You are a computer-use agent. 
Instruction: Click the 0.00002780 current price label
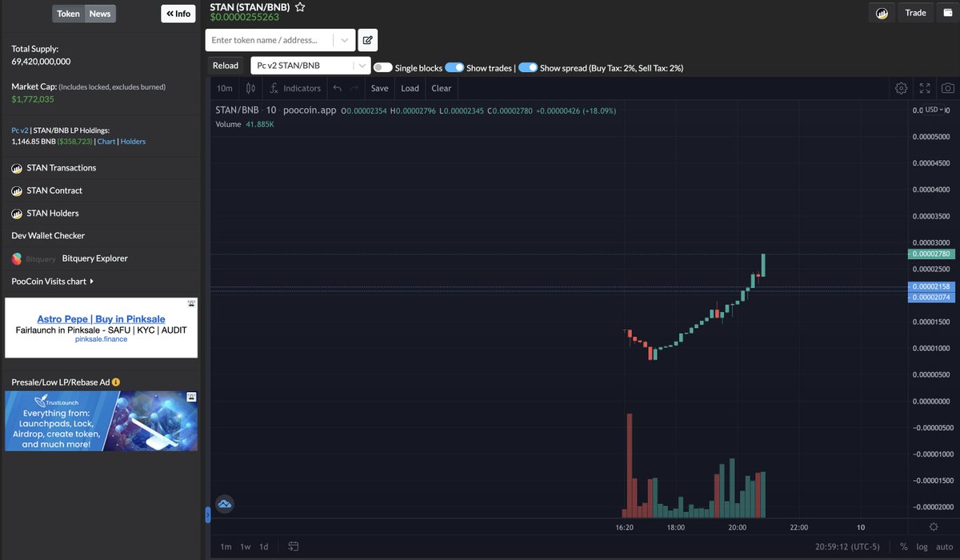(x=932, y=254)
